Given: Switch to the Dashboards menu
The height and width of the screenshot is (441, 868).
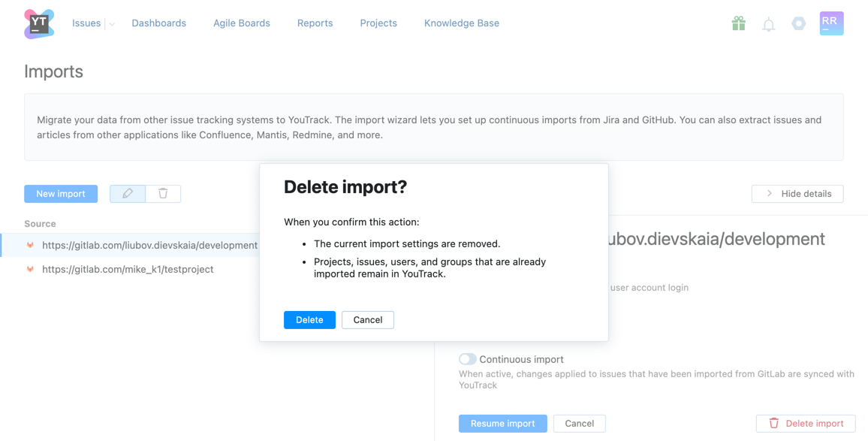Looking at the screenshot, I should tap(158, 23).
